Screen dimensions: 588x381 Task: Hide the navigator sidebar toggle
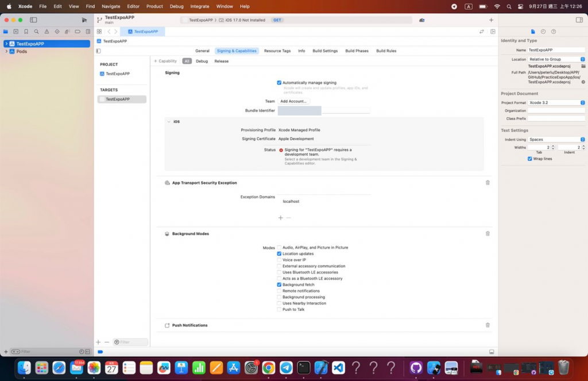[x=33, y=20]
